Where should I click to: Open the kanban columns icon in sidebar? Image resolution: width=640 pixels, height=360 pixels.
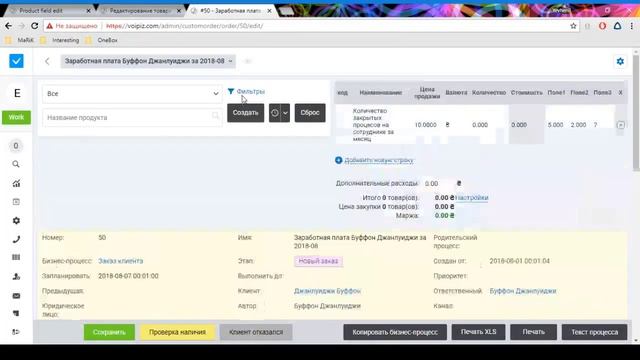pyautogui.click(x=16, y=257)
